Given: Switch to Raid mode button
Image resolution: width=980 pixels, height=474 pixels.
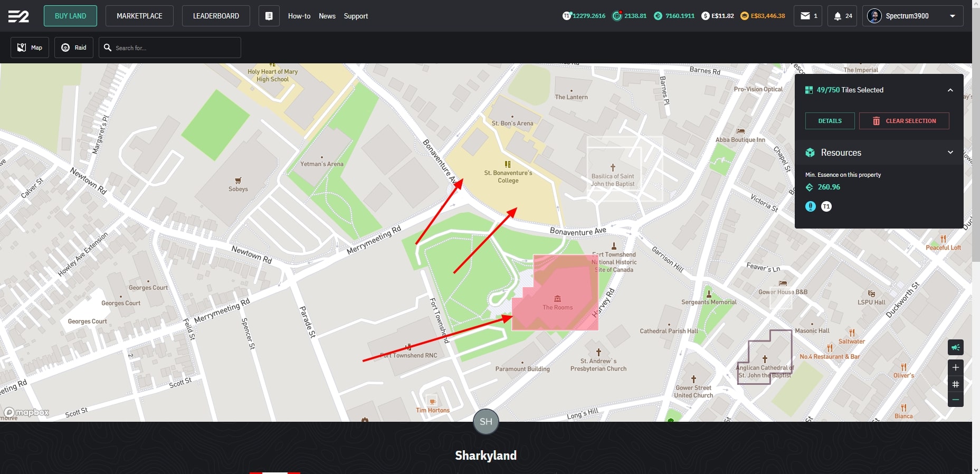Looking at the screenshot, I should tap(74, 48).
